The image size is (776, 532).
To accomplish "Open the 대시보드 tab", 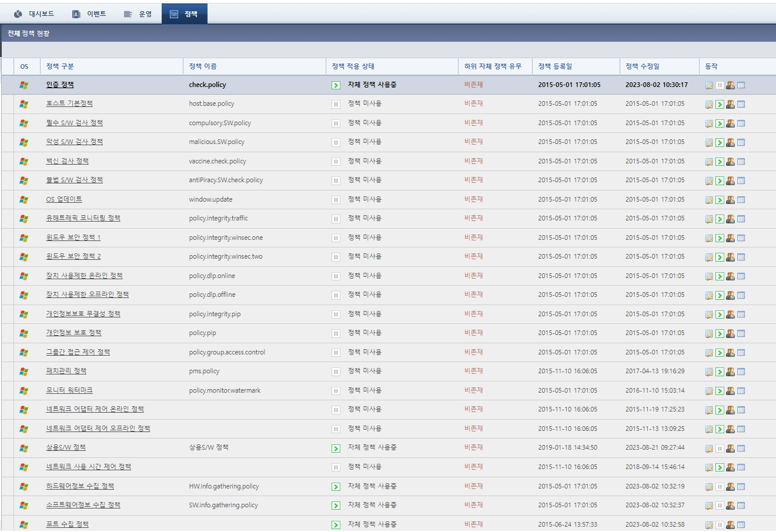I will [x=34, y=14].
